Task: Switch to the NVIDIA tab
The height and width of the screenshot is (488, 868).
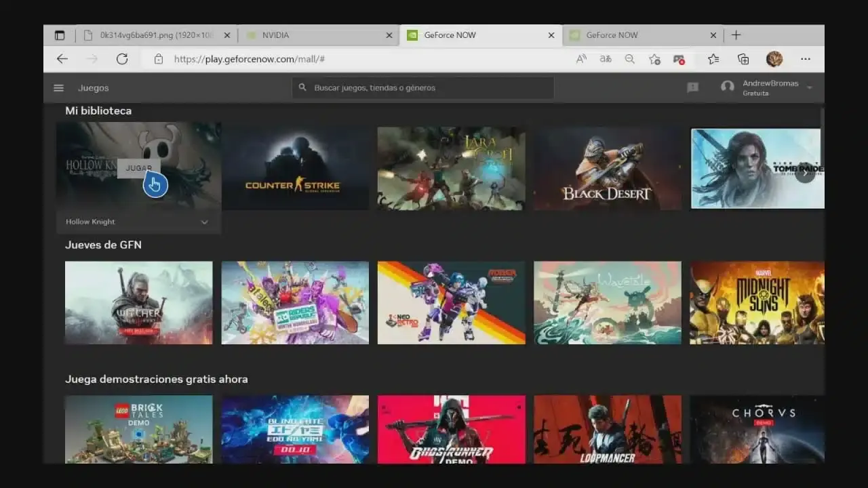Action: [x=319, y=35]
